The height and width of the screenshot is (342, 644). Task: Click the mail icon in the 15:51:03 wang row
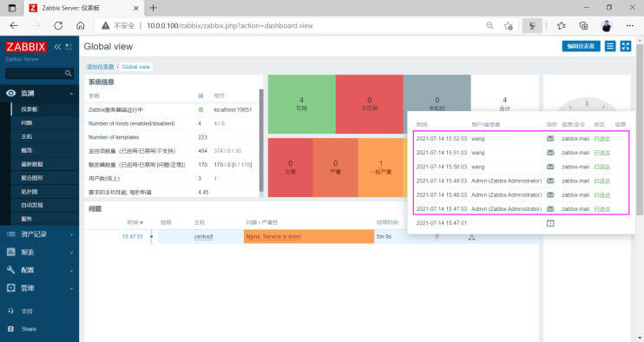pos(550,153)
